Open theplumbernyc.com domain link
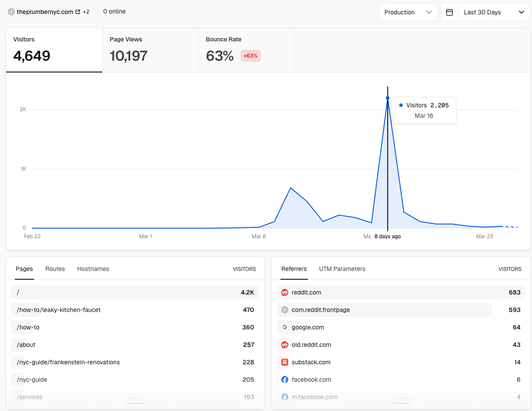The image size is (532, 411). tap(45, 12)
